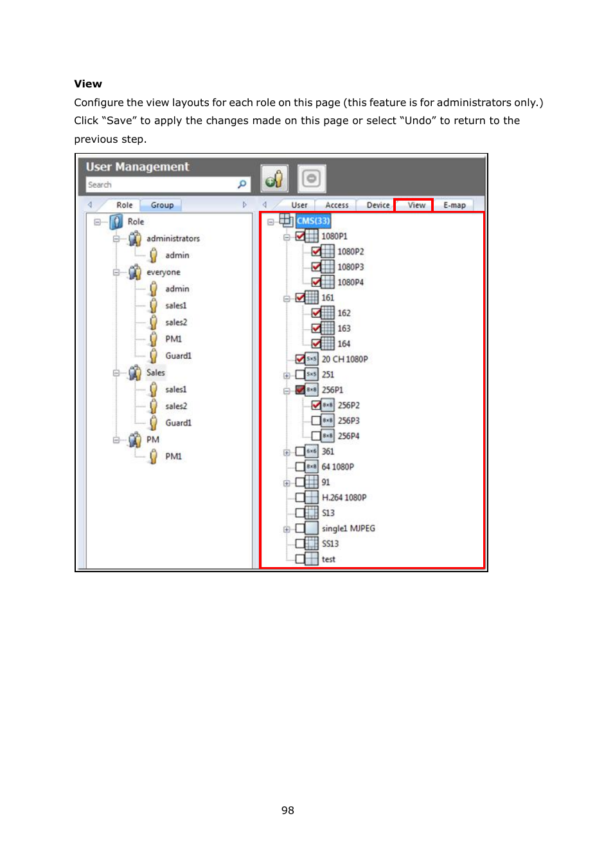
Task: Click the SS13 layout icon
Action: [312, 543]
